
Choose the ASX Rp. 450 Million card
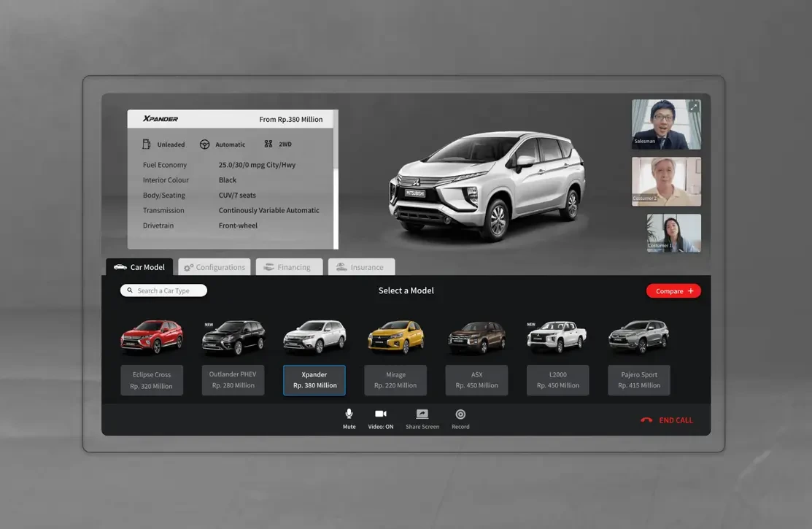point(476,380)
